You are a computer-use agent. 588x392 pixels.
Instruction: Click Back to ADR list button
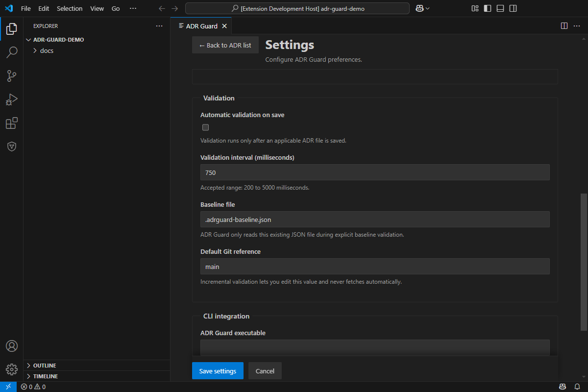click(225, 45)
